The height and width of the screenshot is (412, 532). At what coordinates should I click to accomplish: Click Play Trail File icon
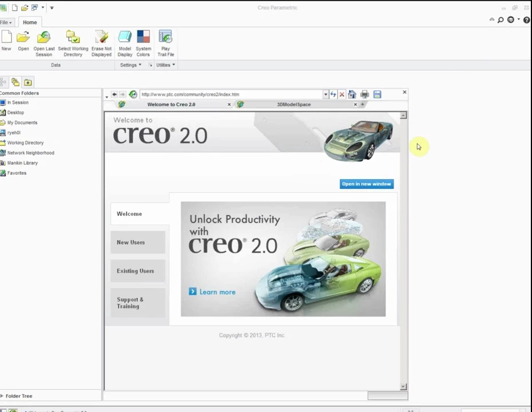165,37
